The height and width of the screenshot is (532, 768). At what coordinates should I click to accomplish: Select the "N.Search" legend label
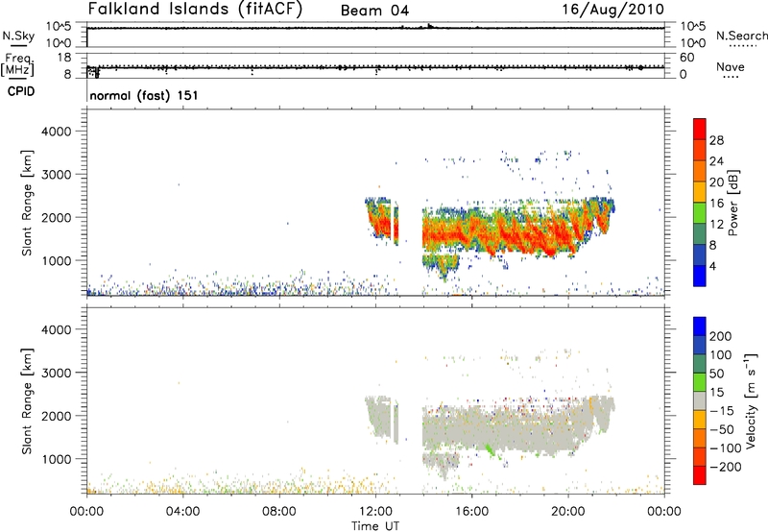tap(742, 36)
